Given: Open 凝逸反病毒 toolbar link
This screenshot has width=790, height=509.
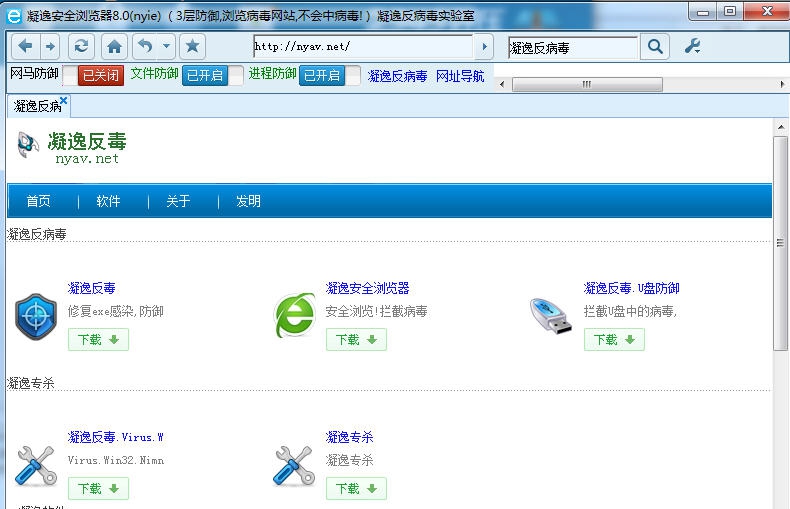Looking at the screenshot, I should [x=397, y=76].
